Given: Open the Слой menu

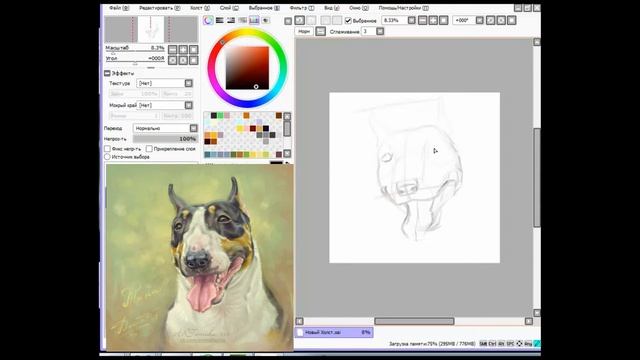Looking at the screenshot, I should (x=229, y=8).
